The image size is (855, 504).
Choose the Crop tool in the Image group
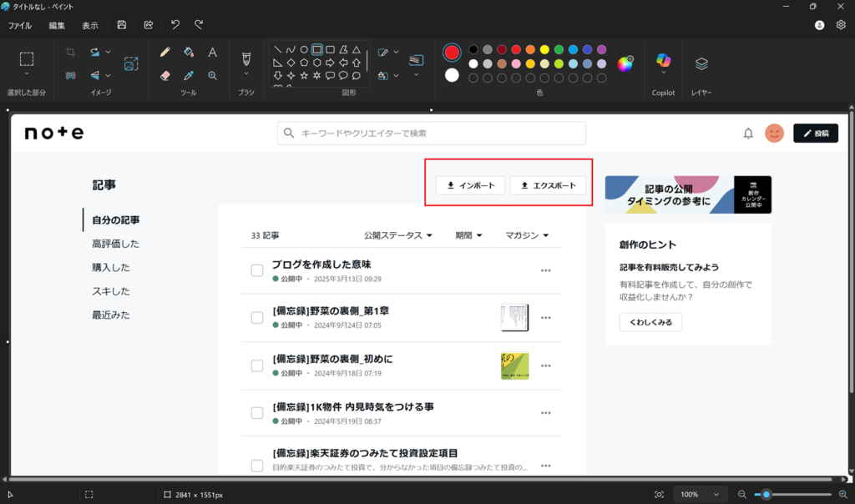coord(70,53)
